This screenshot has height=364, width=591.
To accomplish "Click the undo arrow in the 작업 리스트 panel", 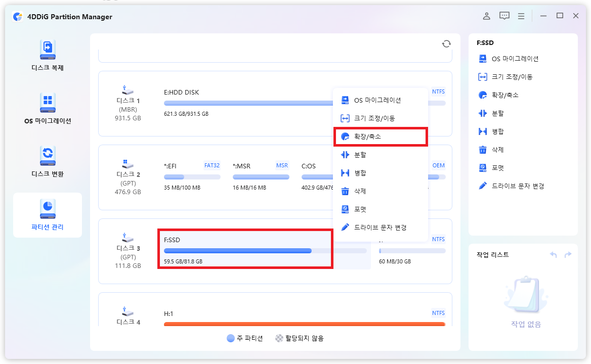I will click(553, 255).
